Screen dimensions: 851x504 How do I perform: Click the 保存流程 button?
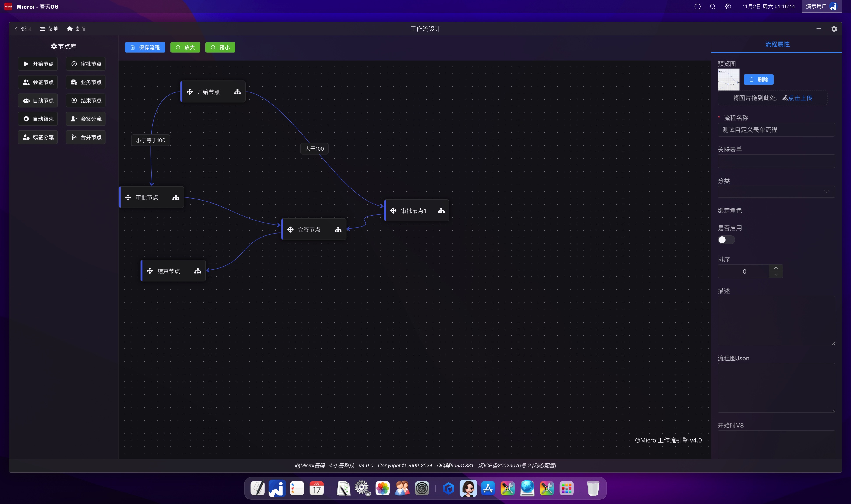[x=145, y=47]
